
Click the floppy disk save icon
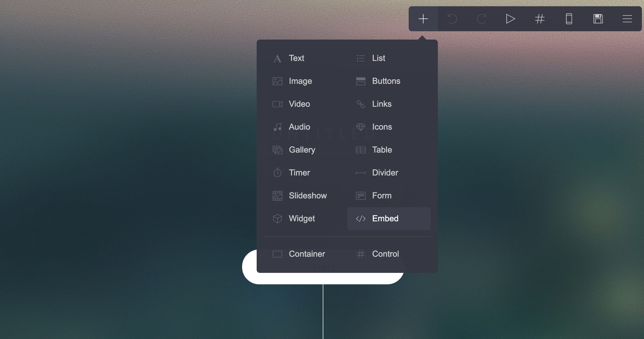click(598, 19)
